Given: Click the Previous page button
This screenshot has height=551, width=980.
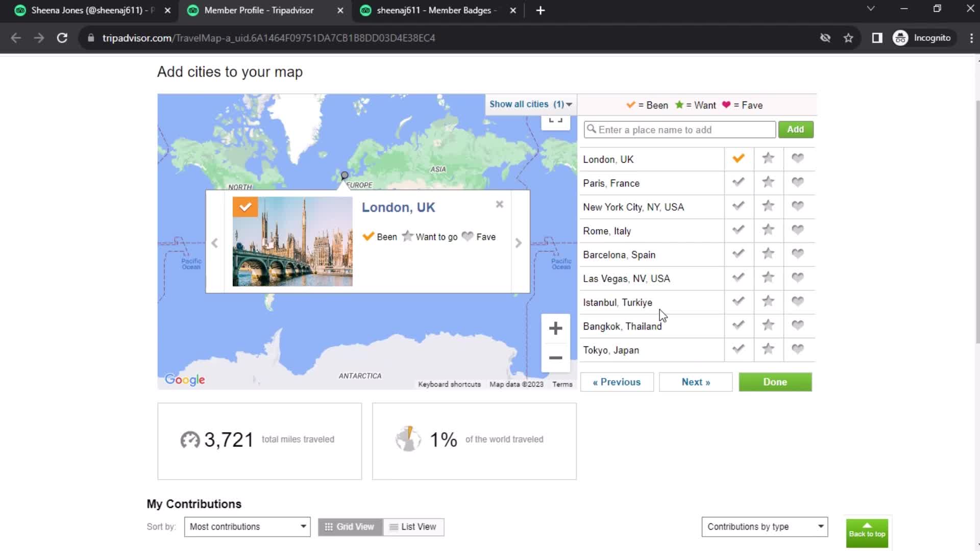Looking at the screenshot, I should tap(617, 382).
